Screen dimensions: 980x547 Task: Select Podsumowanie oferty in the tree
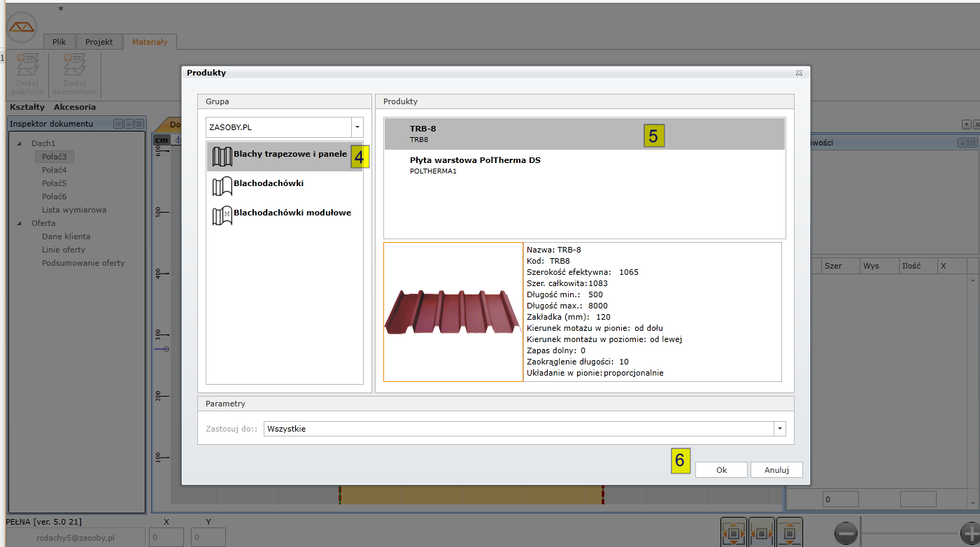coord(83,263)
